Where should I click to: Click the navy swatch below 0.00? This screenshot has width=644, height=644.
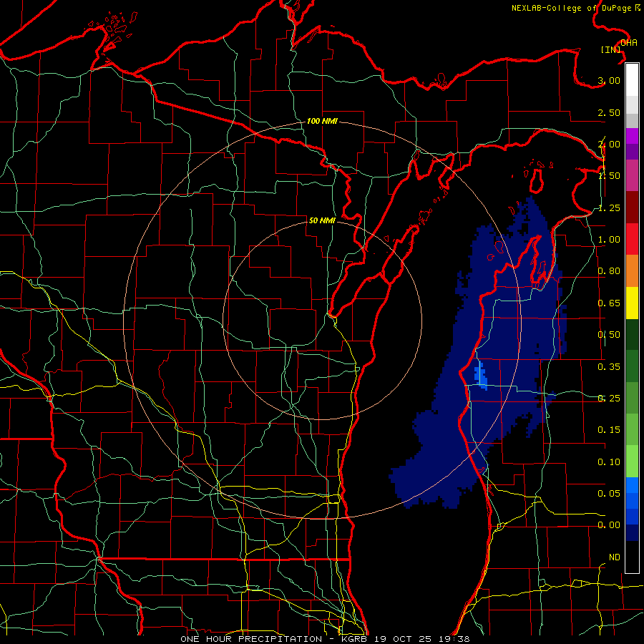pos(632,533)
